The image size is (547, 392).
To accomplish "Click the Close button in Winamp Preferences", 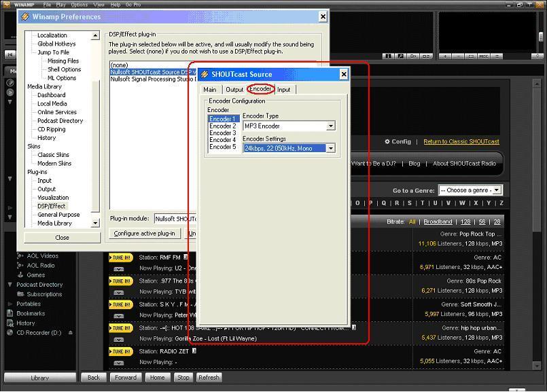I will tap(62, 238).
